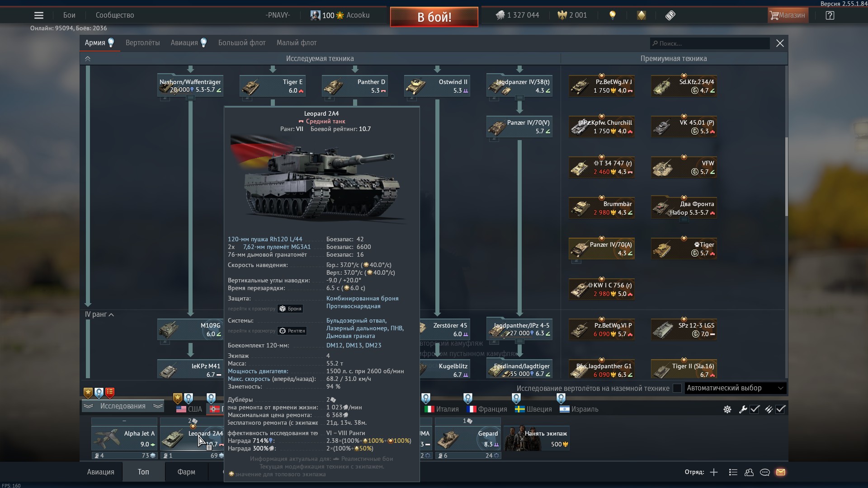Open the help question mark icon
Image resolution: width=868 pixels, height=488 pixels.
coord(830,15)
